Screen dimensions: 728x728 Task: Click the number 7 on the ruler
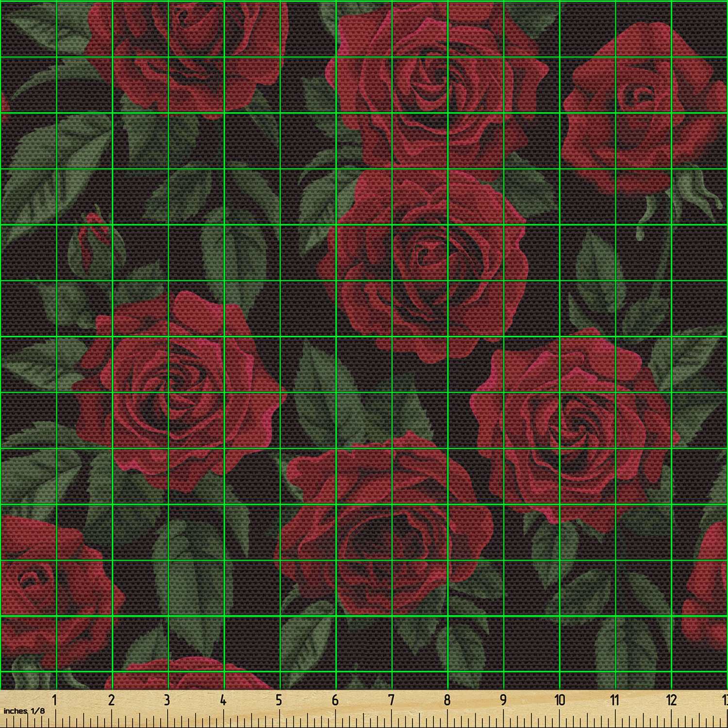[x=391, y=700]
